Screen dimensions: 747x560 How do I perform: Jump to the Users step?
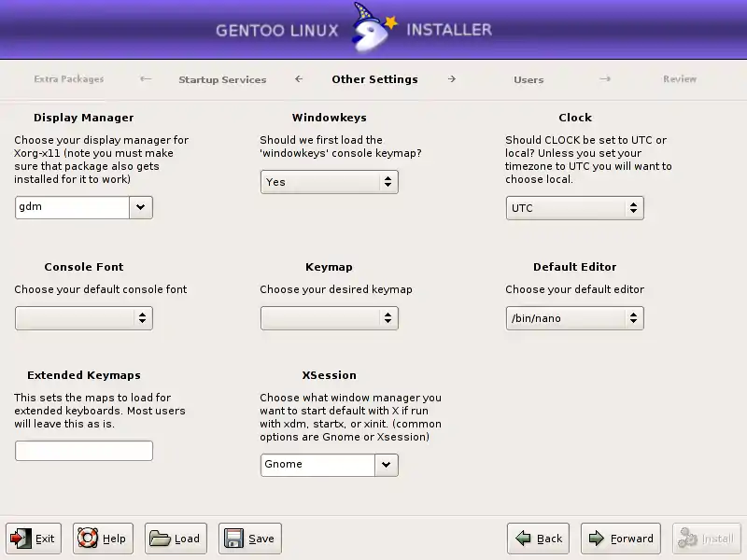[x=529, y=80]
